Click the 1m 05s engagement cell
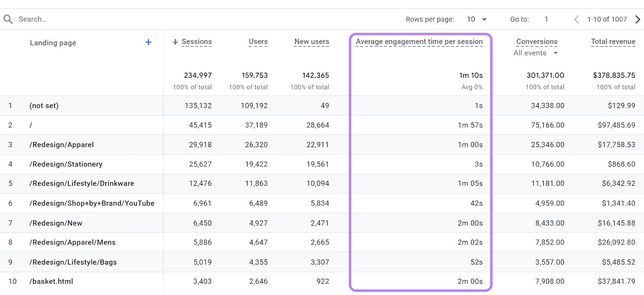 click(x=470, y=183)
